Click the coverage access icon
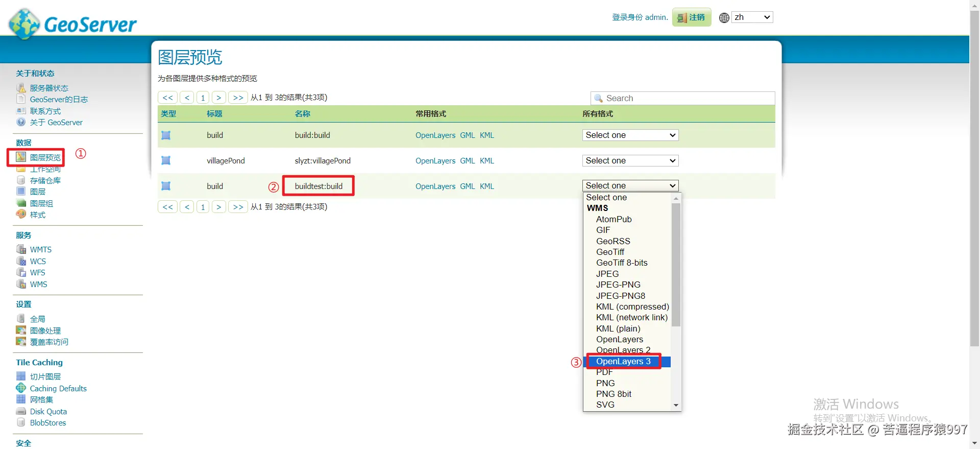The height and width of the screenshot is (449, 980). point(21,342)
